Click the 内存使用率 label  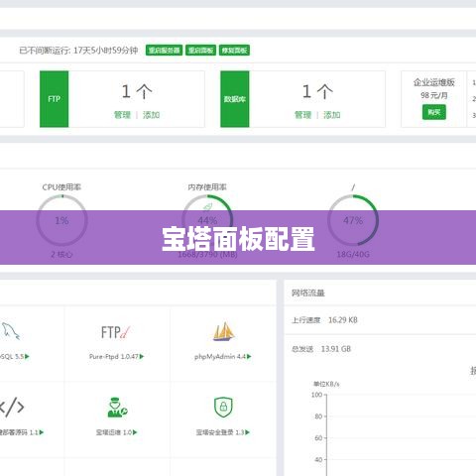[207, 187]
